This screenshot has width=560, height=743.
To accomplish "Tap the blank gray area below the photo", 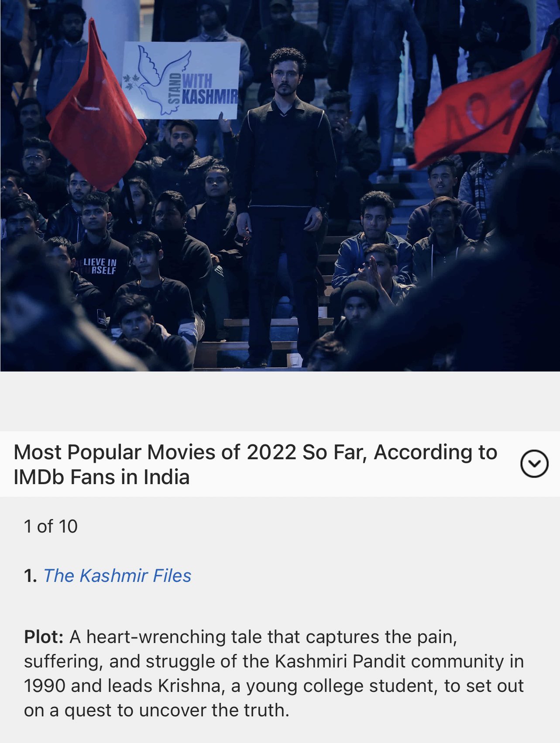I will pos(280,401).
